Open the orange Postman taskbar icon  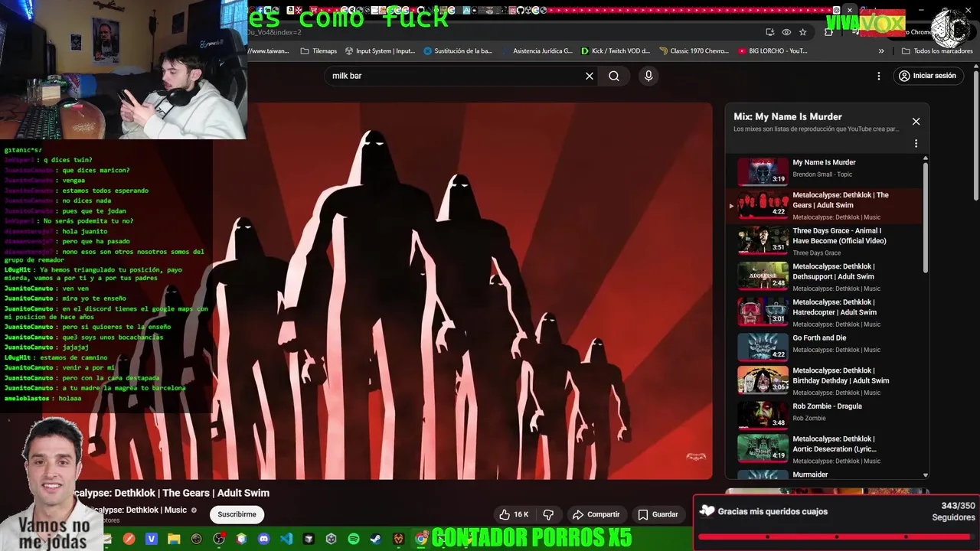click(129, 539)
